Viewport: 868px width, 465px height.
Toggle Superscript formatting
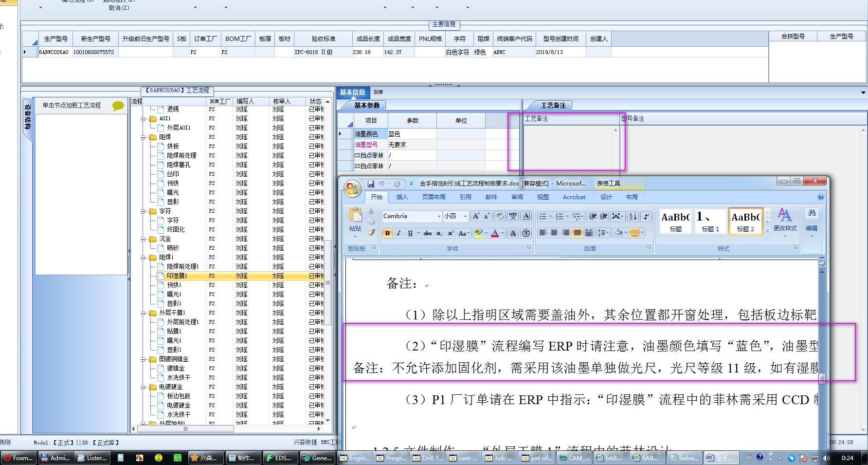(451, 233)
